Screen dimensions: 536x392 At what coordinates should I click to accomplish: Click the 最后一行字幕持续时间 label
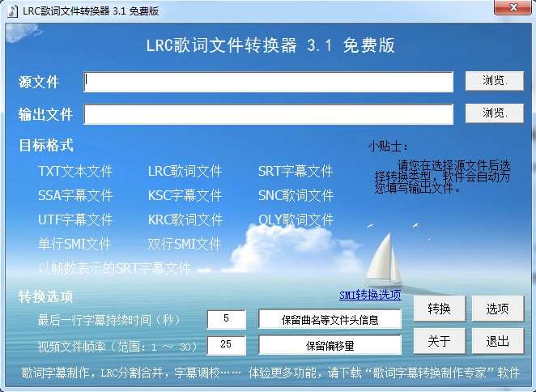point(109,320)
